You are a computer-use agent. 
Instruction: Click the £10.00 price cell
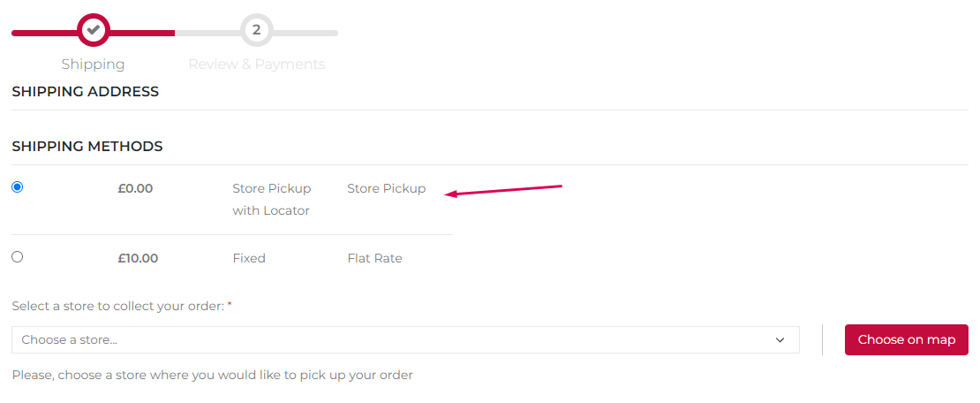click(x=138, y=258)
